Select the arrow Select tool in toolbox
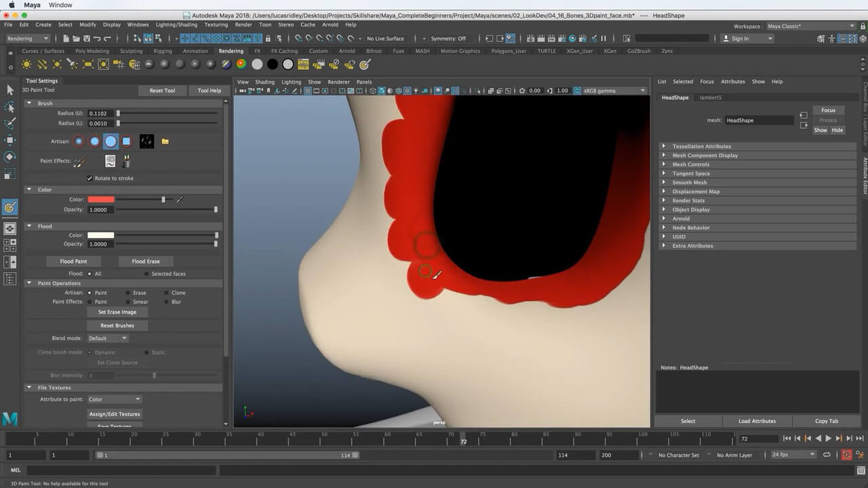This screenshot has width=868, height=488. pos(9,90)
